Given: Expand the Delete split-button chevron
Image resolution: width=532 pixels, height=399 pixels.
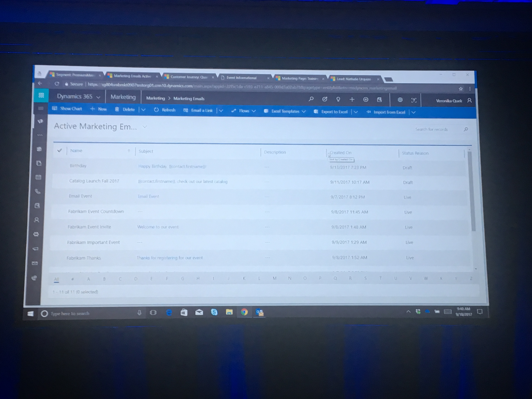Looking at the screenshot, I should [143, 110].
